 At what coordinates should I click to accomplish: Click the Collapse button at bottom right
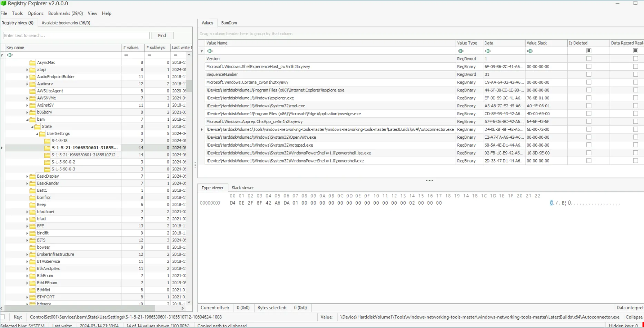(x=634, y=317)
